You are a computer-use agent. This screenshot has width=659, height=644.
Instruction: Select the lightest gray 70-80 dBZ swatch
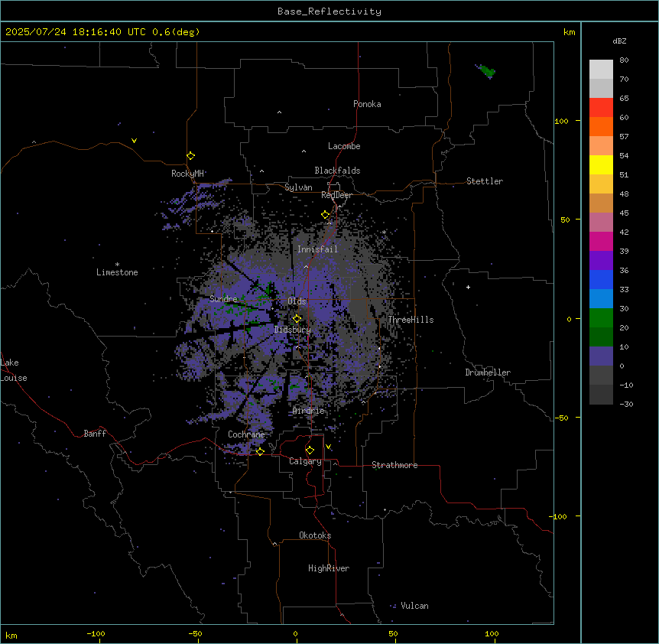click(x=601, y=70)
